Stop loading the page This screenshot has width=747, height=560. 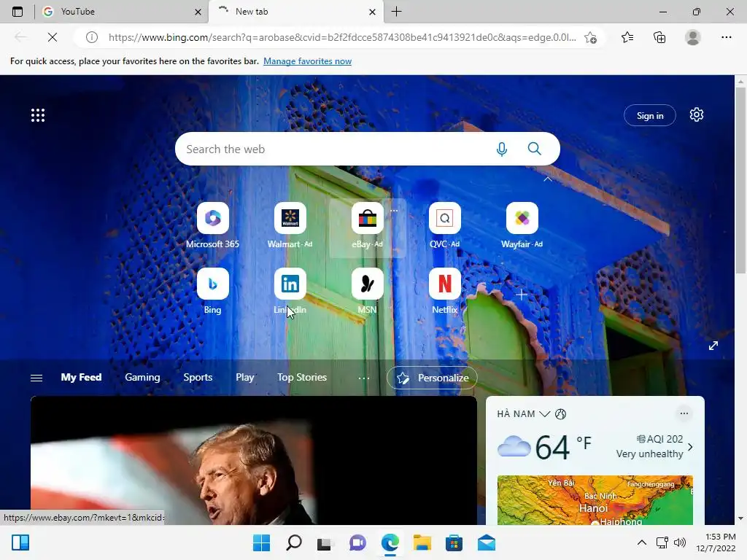coord(53,37)
